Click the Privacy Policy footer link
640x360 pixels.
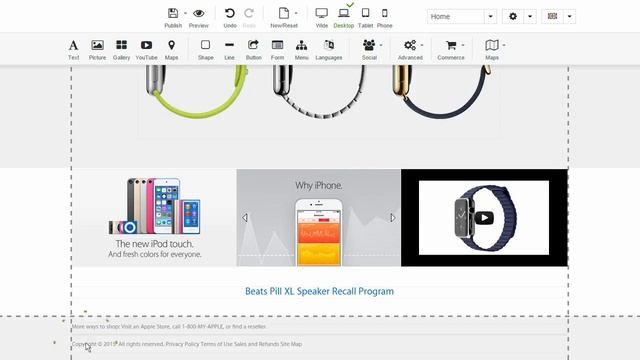[182, 344]
